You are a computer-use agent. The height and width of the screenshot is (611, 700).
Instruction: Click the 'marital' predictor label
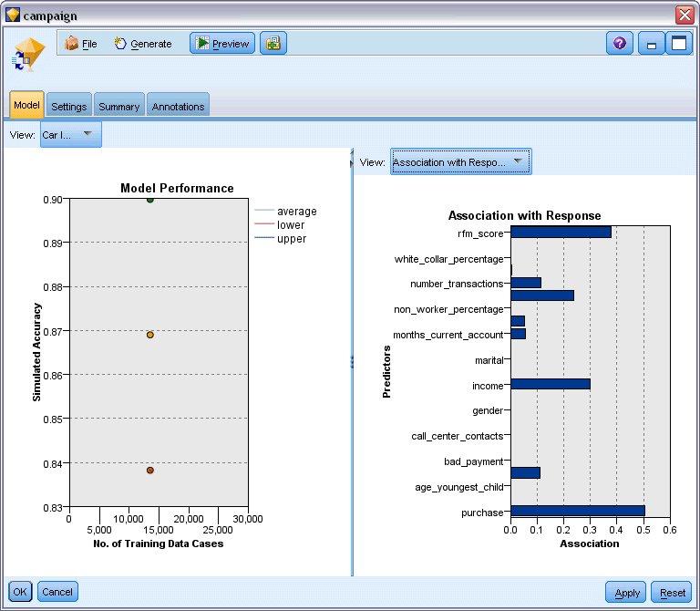click(489, 360)
